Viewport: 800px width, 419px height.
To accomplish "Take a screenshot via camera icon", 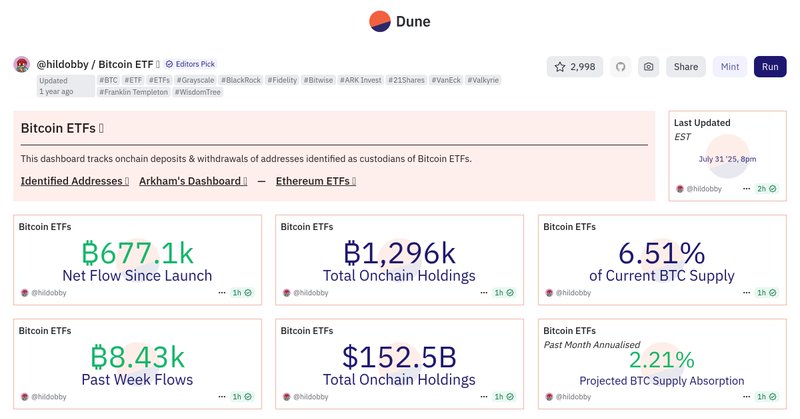I will tap(648, 67).
